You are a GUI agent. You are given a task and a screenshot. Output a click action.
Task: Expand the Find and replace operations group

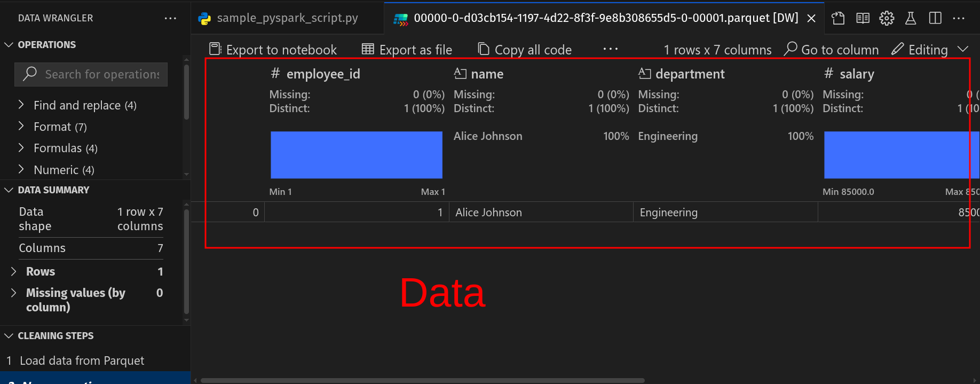click(x=21, y=105)
